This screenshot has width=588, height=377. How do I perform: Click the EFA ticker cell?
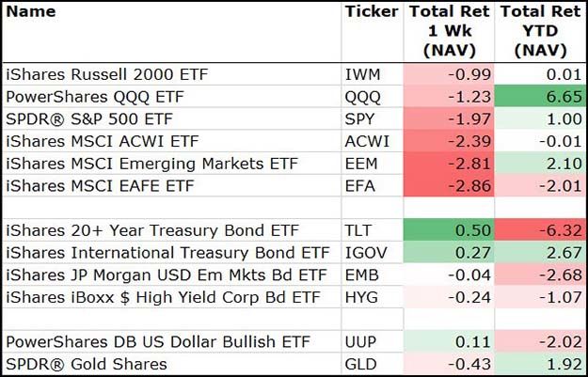click(361, 186)
